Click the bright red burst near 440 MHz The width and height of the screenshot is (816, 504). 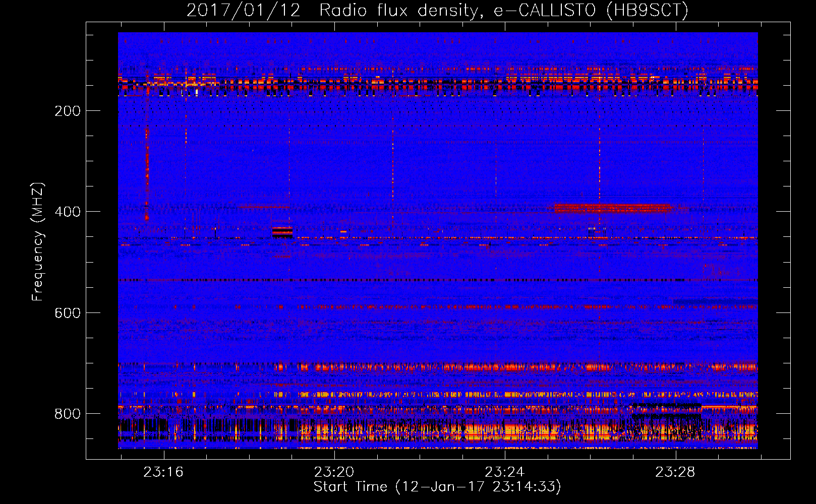pyautogui.click(x=282, y=232)
